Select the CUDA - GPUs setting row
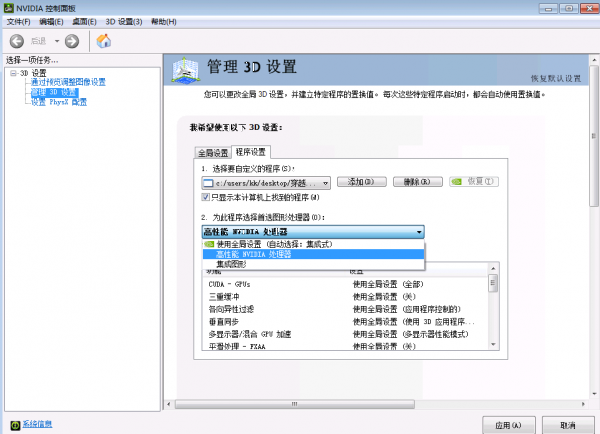This screenshot has width=600, height=434. pos(345,284)
